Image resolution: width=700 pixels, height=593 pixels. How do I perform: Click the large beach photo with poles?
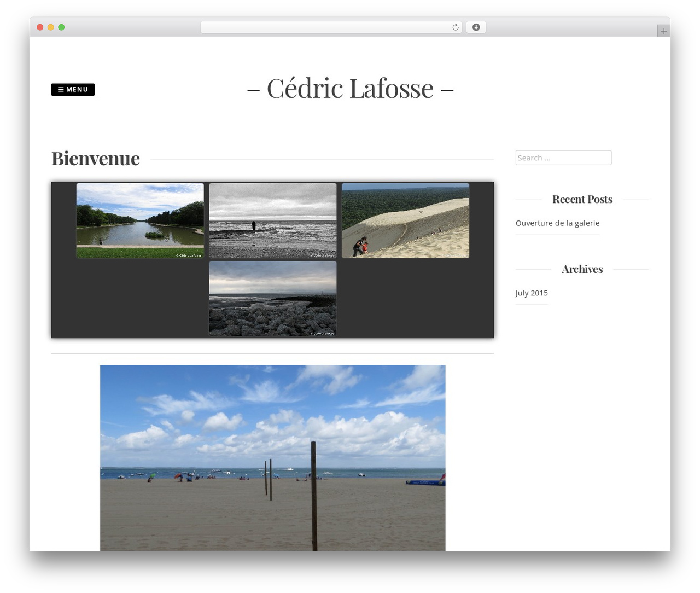point(273,458)
